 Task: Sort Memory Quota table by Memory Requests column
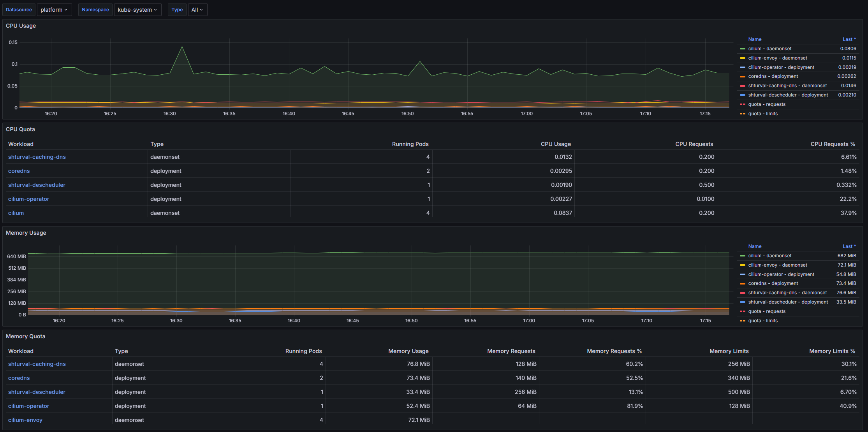pos(511,351)
